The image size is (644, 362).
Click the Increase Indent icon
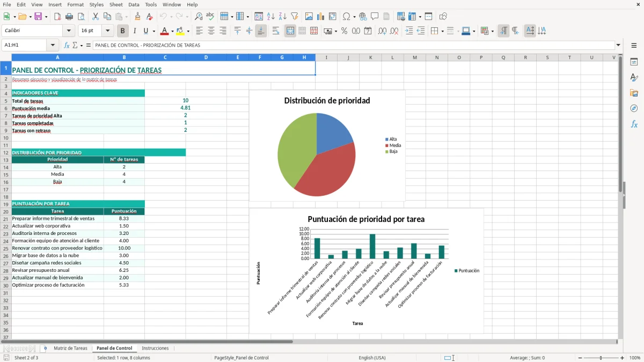(409, 31)
